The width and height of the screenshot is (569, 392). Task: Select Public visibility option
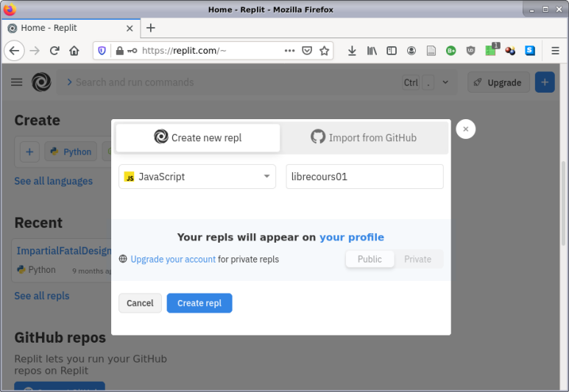coord(370,260)
